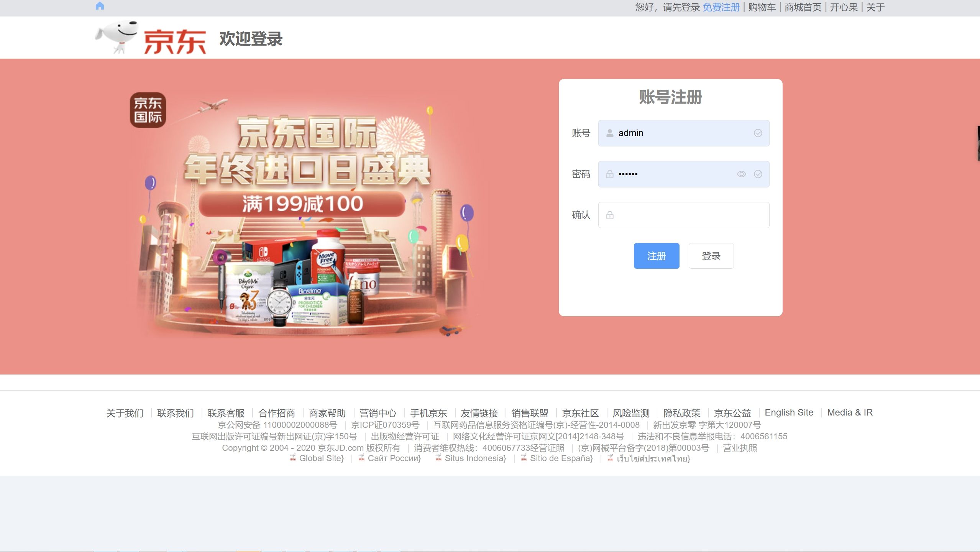Open 风险监测 footer link
Image resolution: width=980 pixels, height=552 pixels.
[x=631, y=413]
